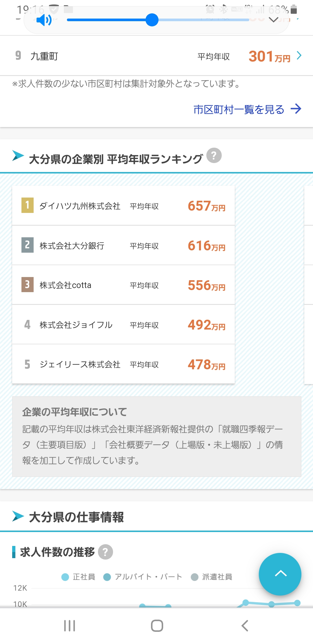Screen dimensions: 313x644
Task: Open 株式会社cotta company entry
Action: tap(123, 285)
